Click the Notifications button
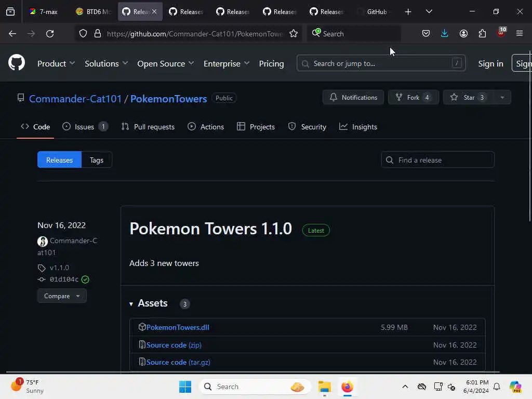Screen dimensions: 532x399 click(353, 97)
